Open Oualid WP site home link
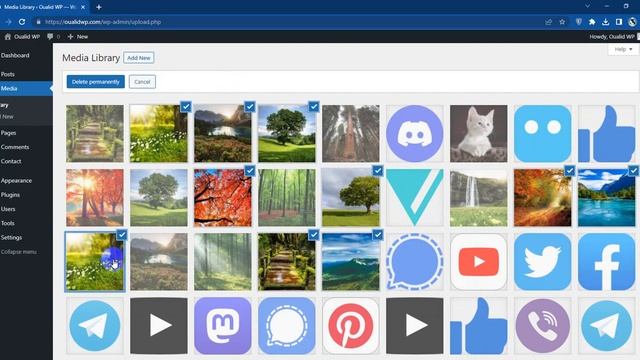 click(22, 36)
